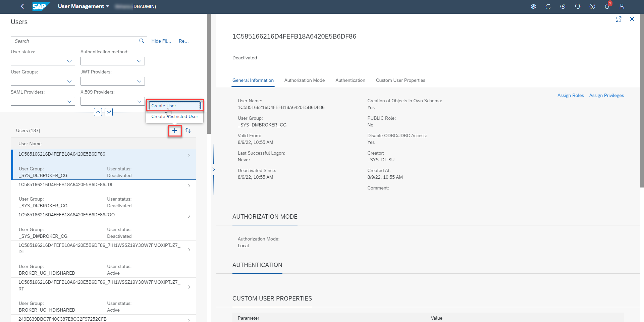Image resolution: width=644 pixels, height=322 pixels.
Task: Click the search magnifier icon
Action: [x=142, y=41]
